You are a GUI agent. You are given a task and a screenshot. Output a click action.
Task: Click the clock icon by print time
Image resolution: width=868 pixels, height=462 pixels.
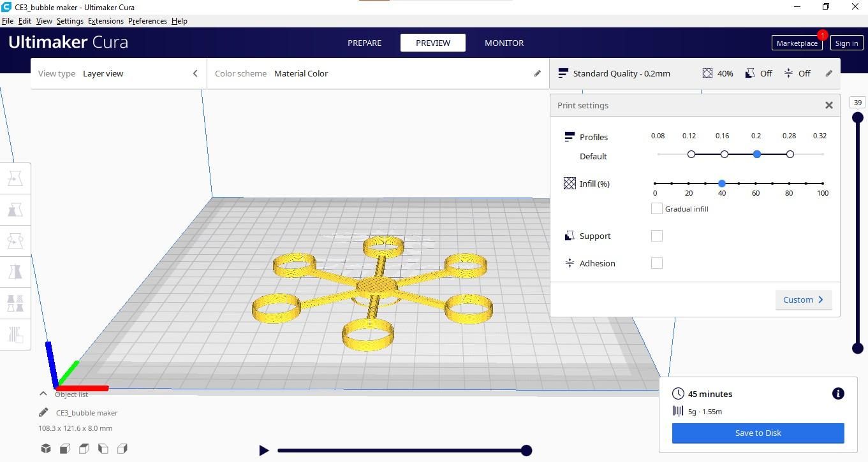pyautogui.click(x=679, y=394)
